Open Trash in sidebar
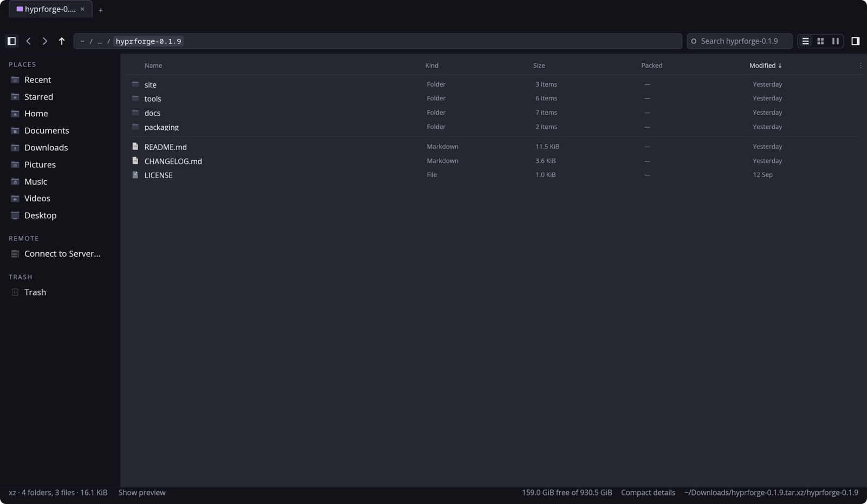This screenshot has height=504, width=867. pos(60,292)
